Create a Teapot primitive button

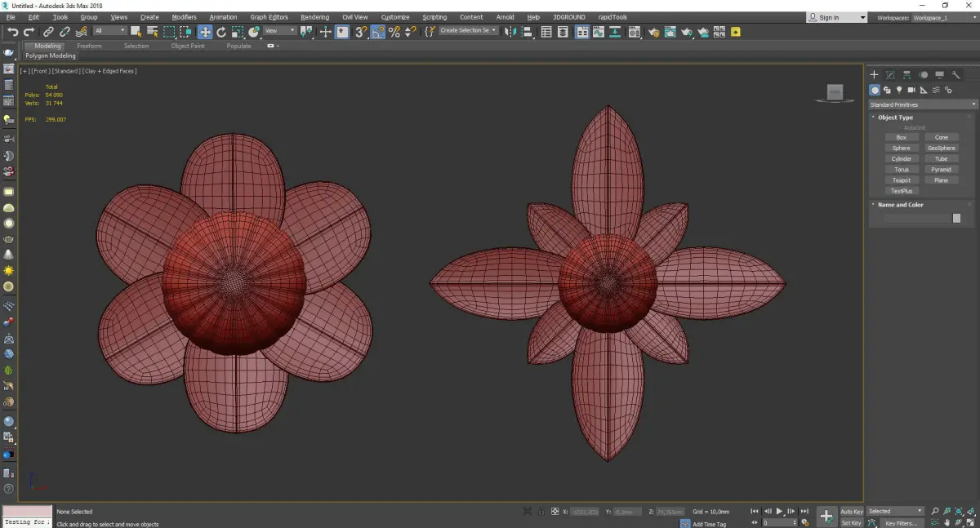coord(901,180)
